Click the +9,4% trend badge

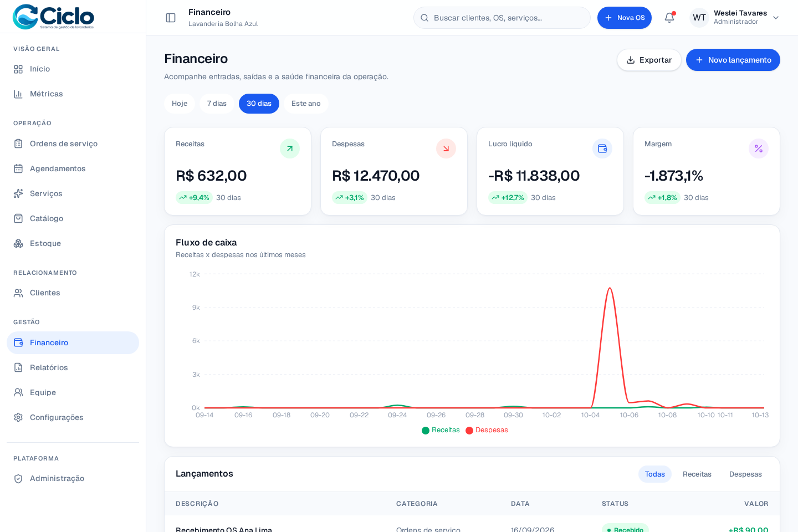(194, 198)
